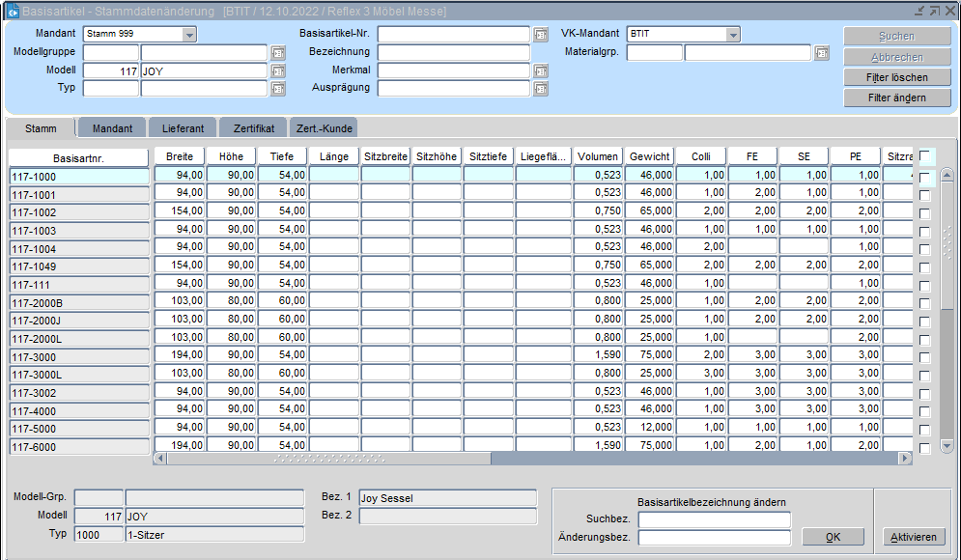
Task: Toggle the select-all checkbox in table header
Action: point(925,155)
